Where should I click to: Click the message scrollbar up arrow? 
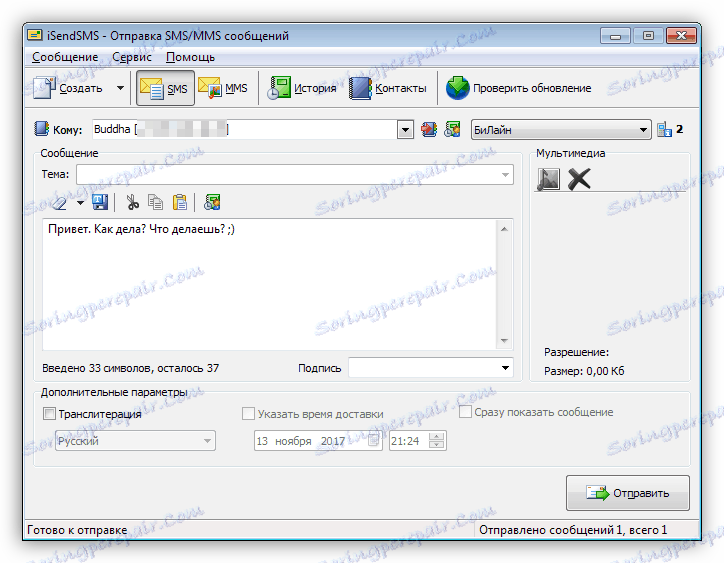click(504, 229)
